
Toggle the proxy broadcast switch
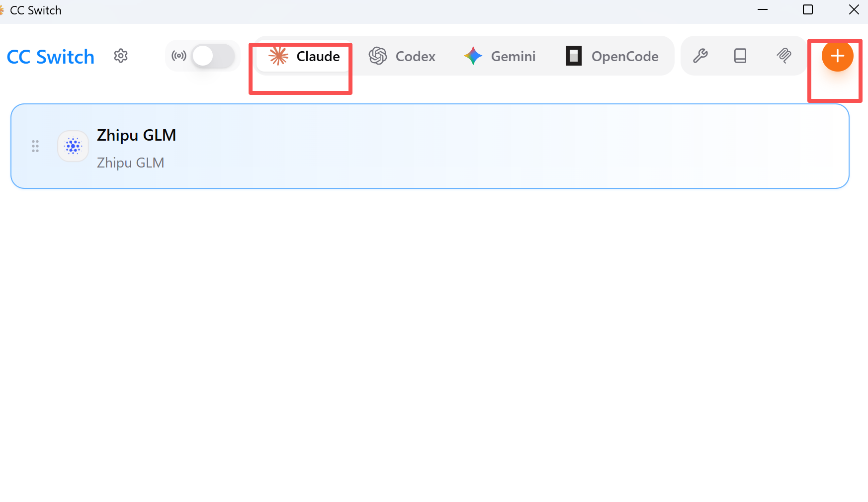point(213,56)
